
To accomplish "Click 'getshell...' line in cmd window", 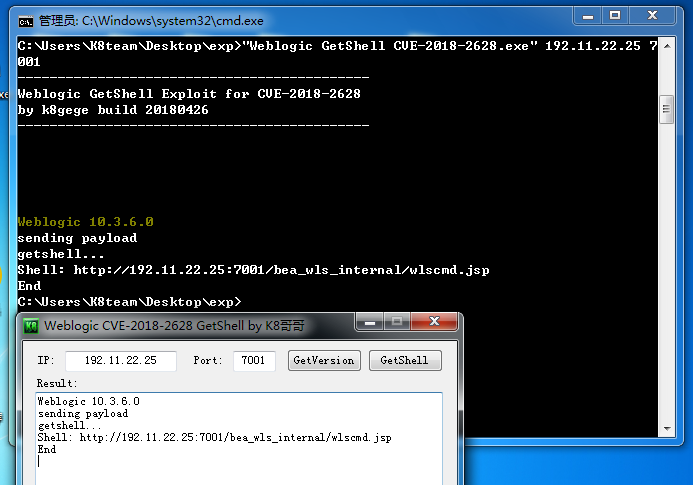I will pos(61,254).
